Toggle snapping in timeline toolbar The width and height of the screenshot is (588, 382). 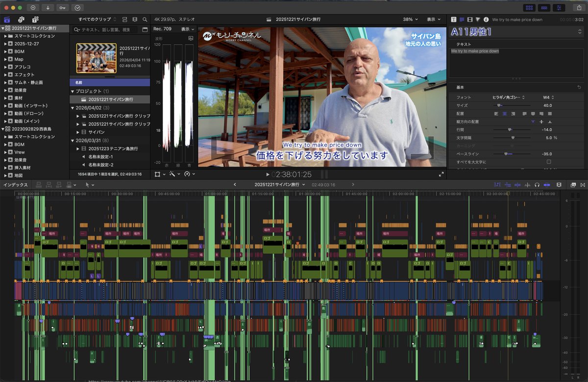point(546,185)
